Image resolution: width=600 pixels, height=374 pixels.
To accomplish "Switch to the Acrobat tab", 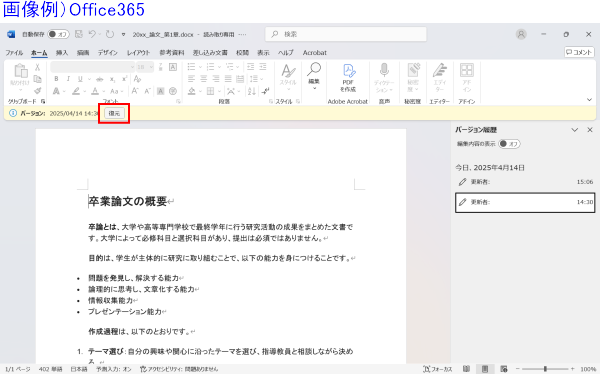I will click(315, 53).
